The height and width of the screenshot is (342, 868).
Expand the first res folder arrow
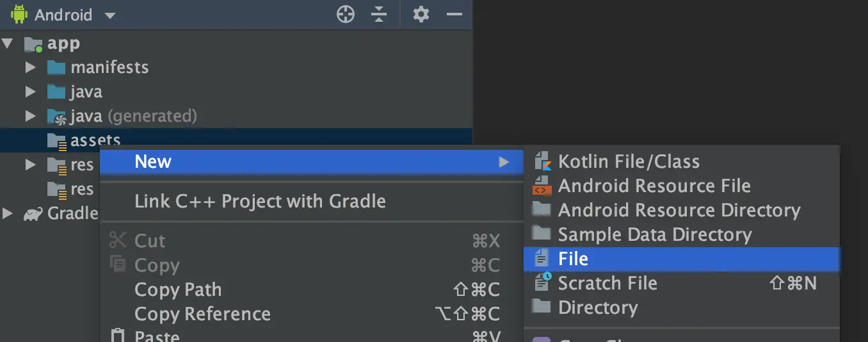[30, 165]
